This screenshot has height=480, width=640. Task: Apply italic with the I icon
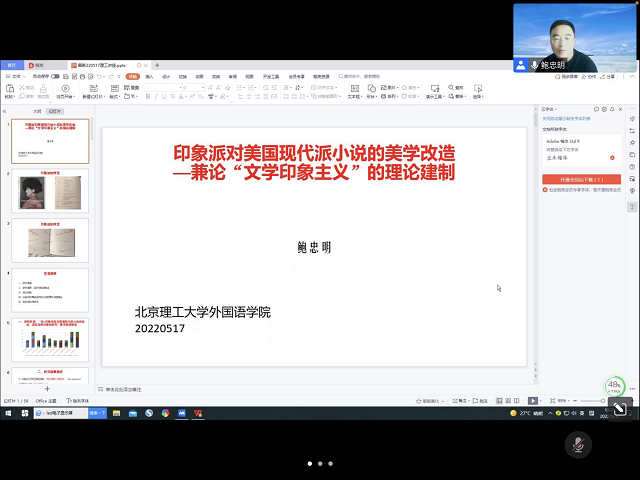pyautogui.click(x=156, y=96)
